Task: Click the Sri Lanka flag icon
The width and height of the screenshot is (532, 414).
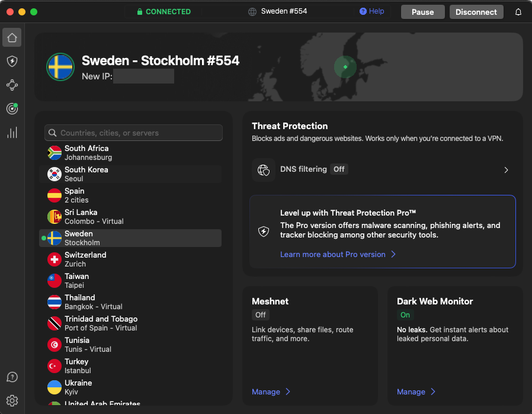Action: click(55, 217)
